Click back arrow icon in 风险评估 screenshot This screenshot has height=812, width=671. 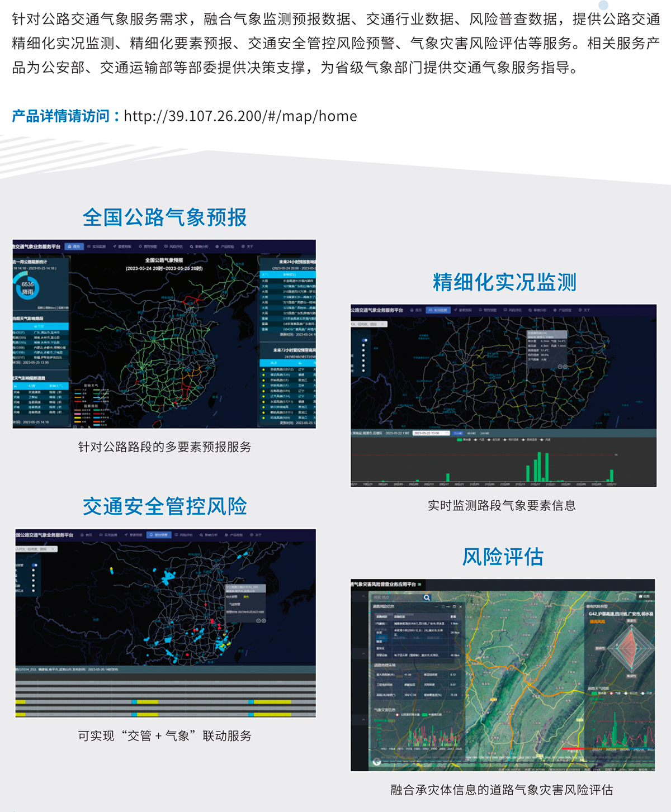click(377, 761)
